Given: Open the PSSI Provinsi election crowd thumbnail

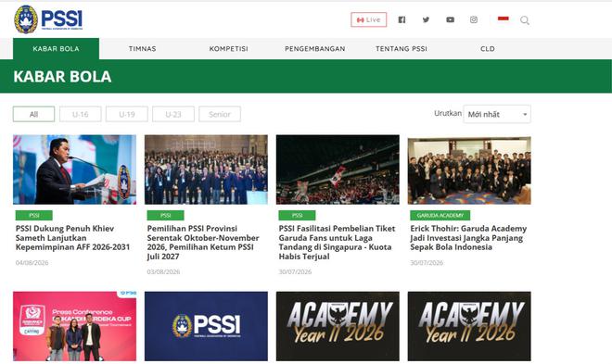Looking at the screenshot, I should 206,169.
